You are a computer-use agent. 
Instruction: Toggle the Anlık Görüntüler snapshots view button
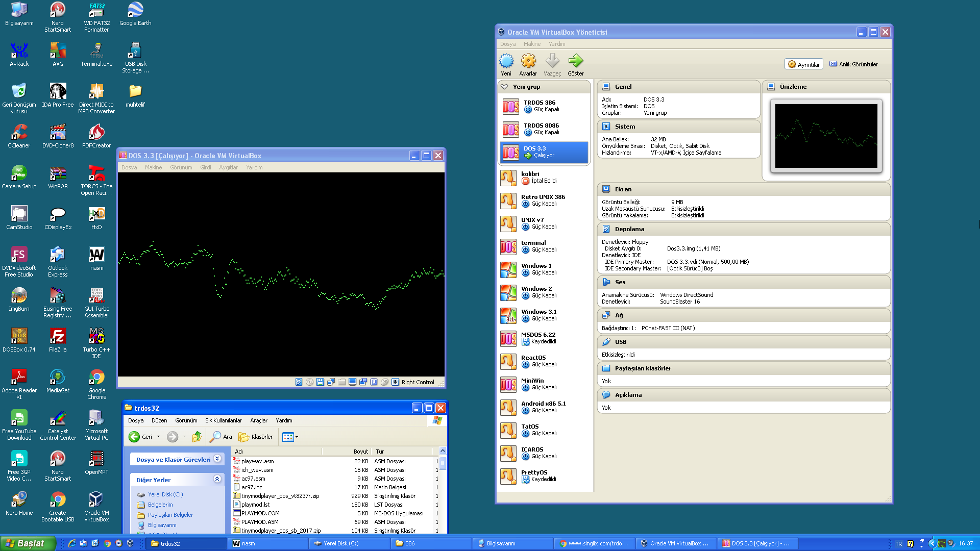pos(854,64)
